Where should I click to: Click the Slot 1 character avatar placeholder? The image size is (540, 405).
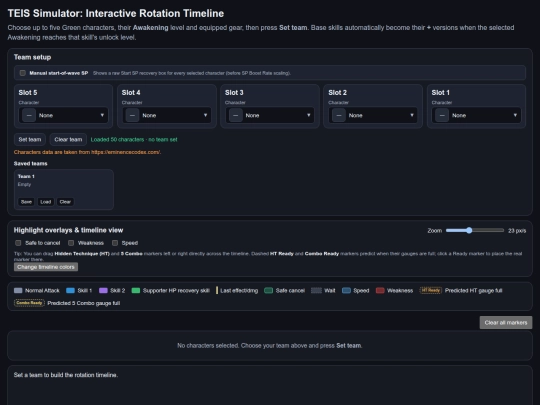tap(442, 115)
